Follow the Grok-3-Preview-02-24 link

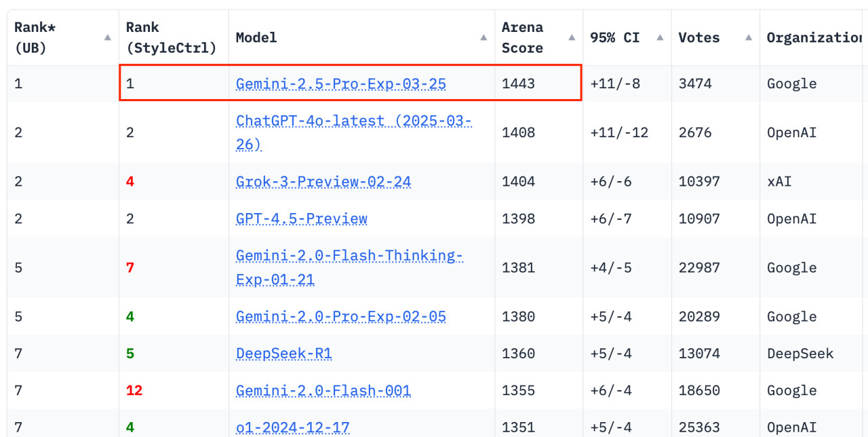point(323,182)
